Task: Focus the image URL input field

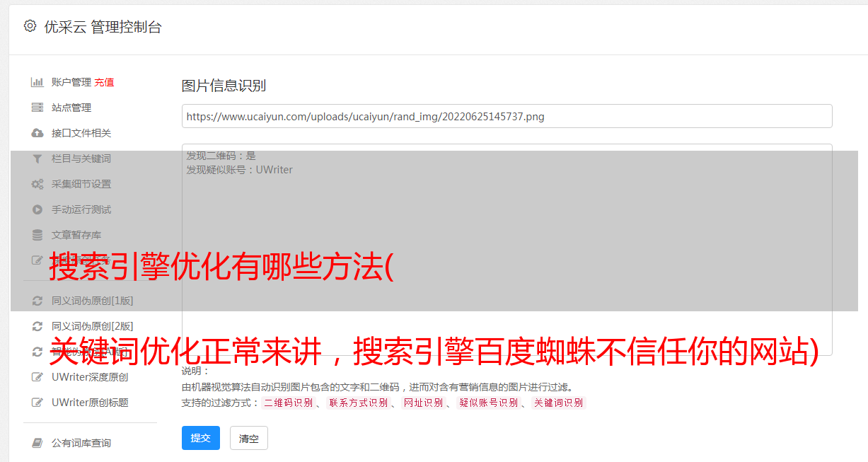Action: tap(507, 116)
